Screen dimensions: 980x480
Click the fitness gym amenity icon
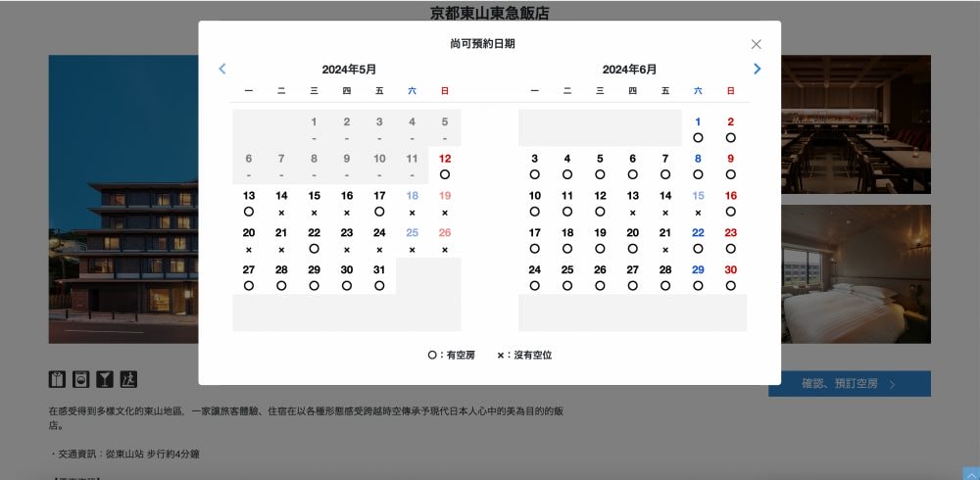pyautogui.click(x=128, y=379)
